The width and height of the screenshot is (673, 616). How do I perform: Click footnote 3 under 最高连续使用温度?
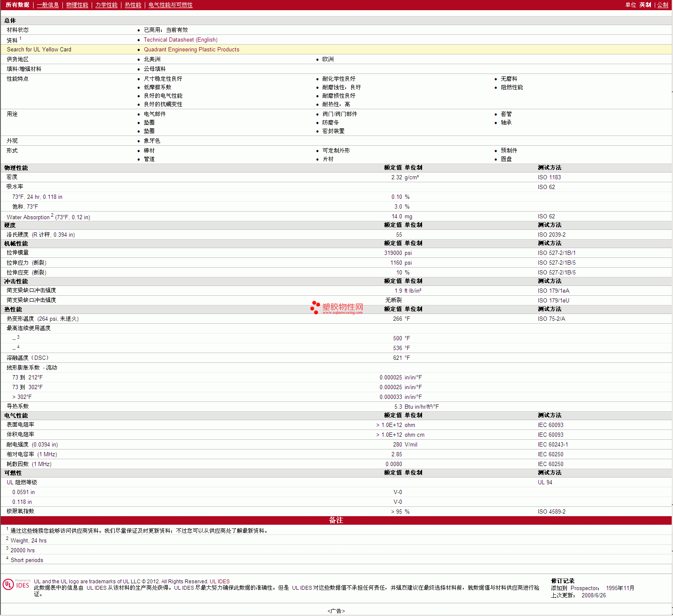click(x=18, y=337)
